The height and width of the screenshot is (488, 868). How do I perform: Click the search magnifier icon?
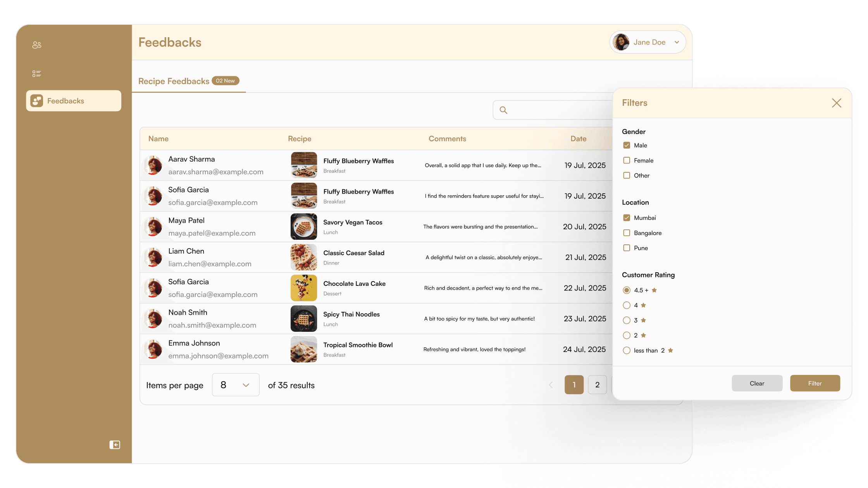click(x=503, y=110)
